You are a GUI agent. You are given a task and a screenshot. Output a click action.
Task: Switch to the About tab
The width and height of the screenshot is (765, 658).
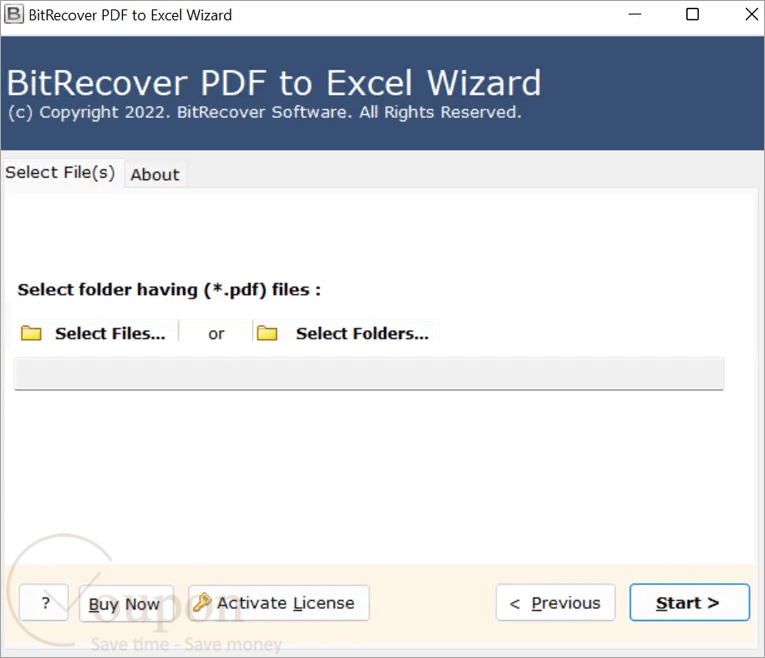point(155,175)
